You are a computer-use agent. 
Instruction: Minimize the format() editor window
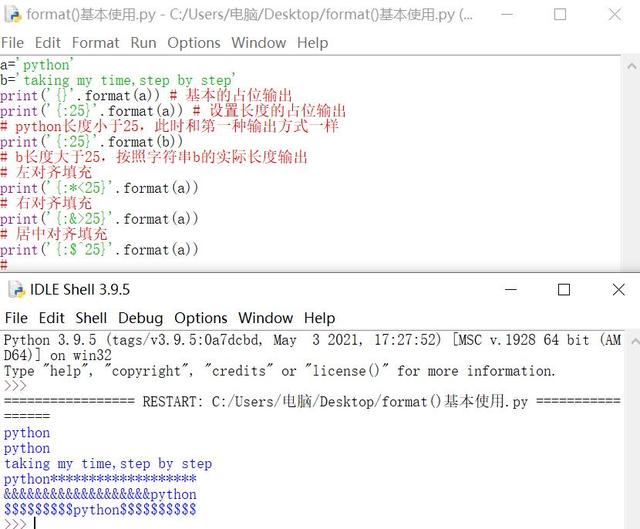coord(507,14)
